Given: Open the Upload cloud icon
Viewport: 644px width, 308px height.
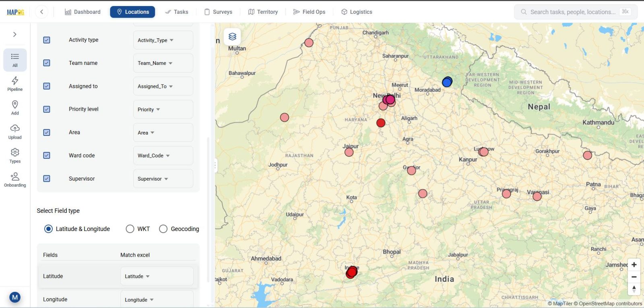Looking at the screenshot, I should point(15,132).
